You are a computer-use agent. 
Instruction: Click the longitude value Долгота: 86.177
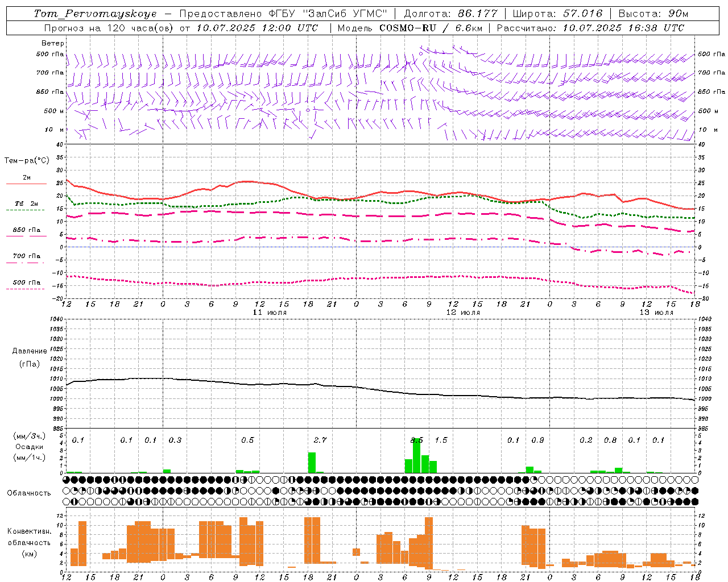tap(450, 14)
